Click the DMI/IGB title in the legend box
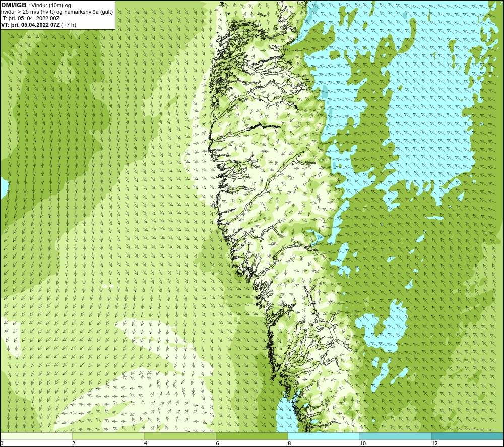 (x=14, y=5)
